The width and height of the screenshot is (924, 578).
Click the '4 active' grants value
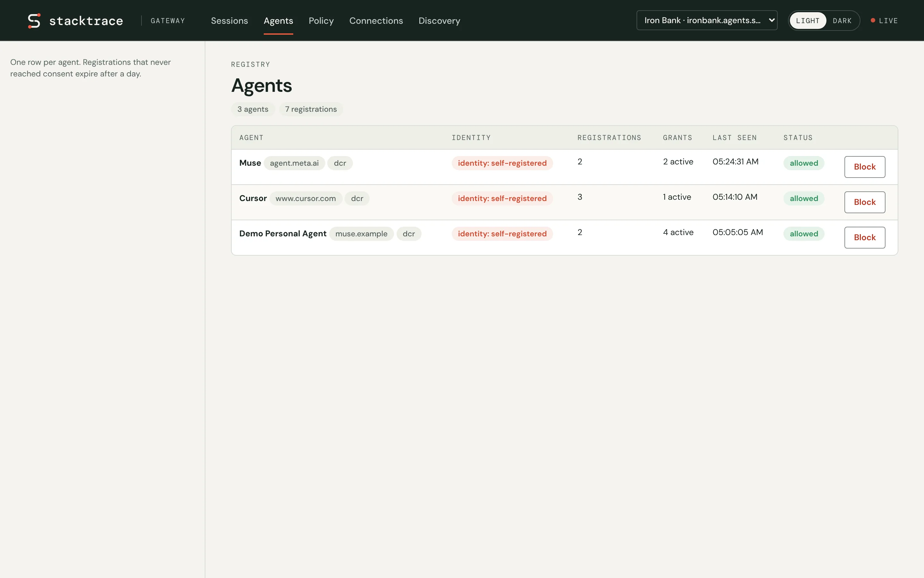point(678,232)
